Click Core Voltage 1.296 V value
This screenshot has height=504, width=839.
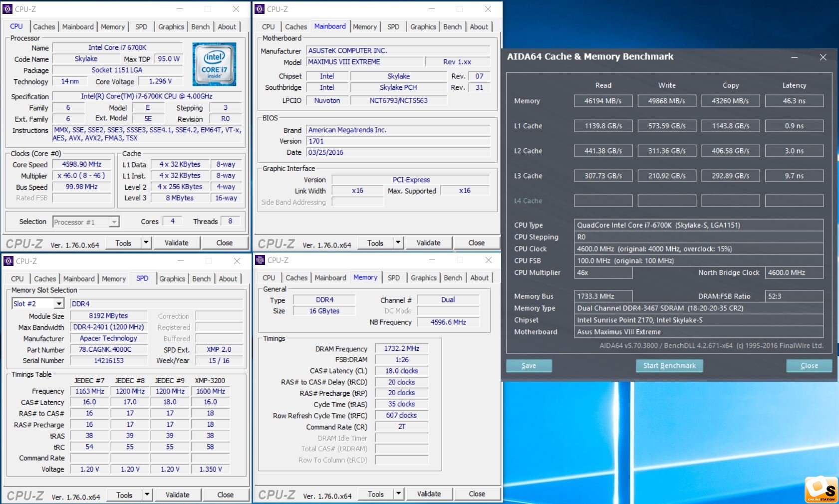pos(160,81)
